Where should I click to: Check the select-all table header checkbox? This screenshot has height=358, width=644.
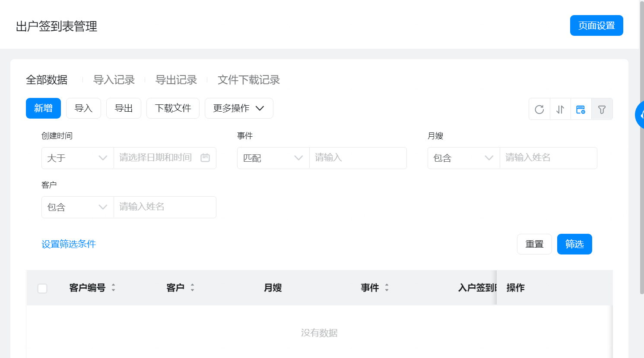point(42,288)
